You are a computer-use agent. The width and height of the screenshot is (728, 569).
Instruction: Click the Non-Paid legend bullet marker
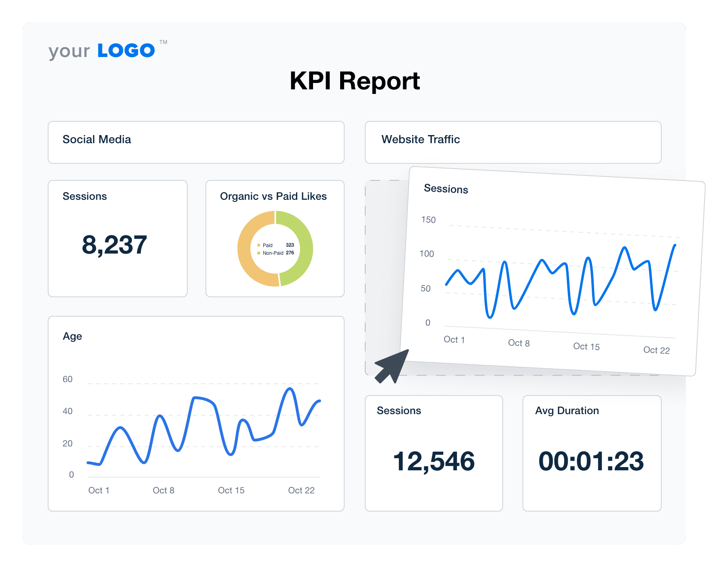point(258,253)
